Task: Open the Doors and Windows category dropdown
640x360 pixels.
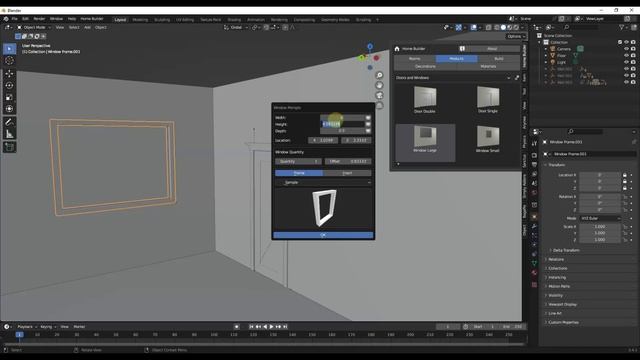Action: tap(453, 78)
